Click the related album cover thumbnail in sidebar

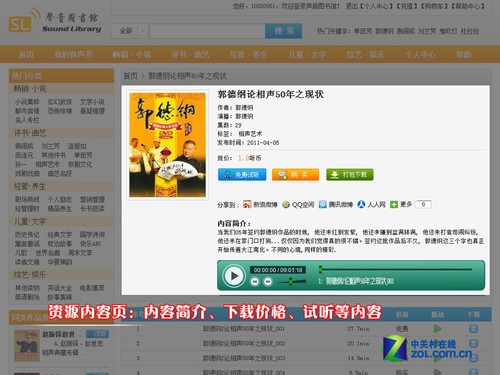pyautogui.click(x=27, y=346)
